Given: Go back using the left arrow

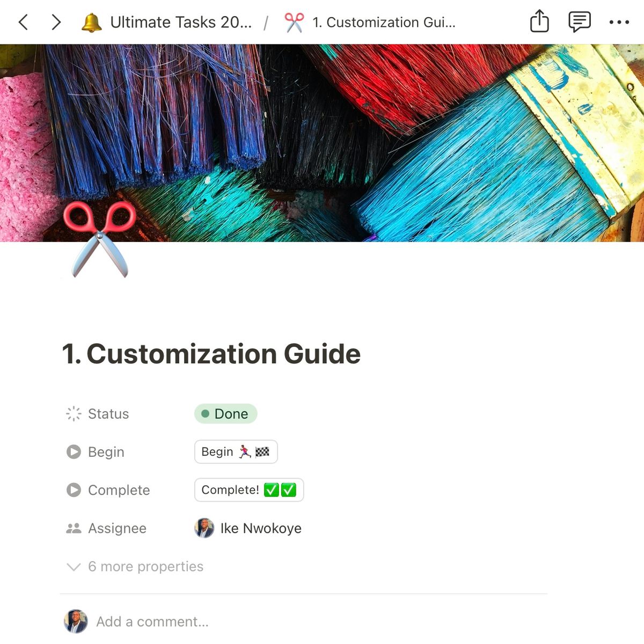Looking at the screenshot, I should 23,22.
